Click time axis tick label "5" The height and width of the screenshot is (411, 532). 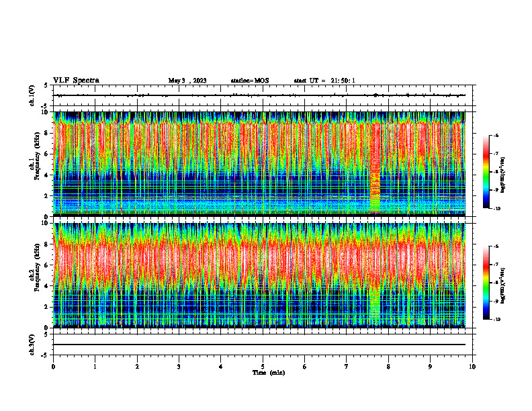pyautogui.click(x=263, y=367)
